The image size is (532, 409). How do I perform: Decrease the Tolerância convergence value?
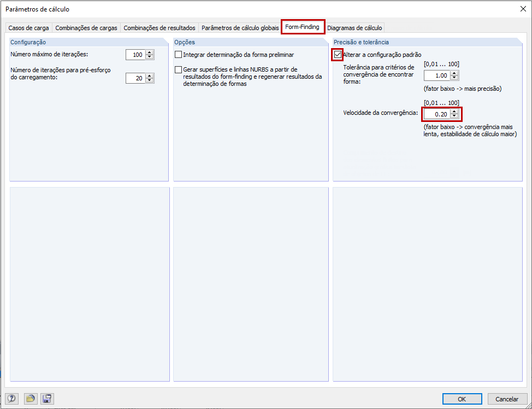coord(454,78)
